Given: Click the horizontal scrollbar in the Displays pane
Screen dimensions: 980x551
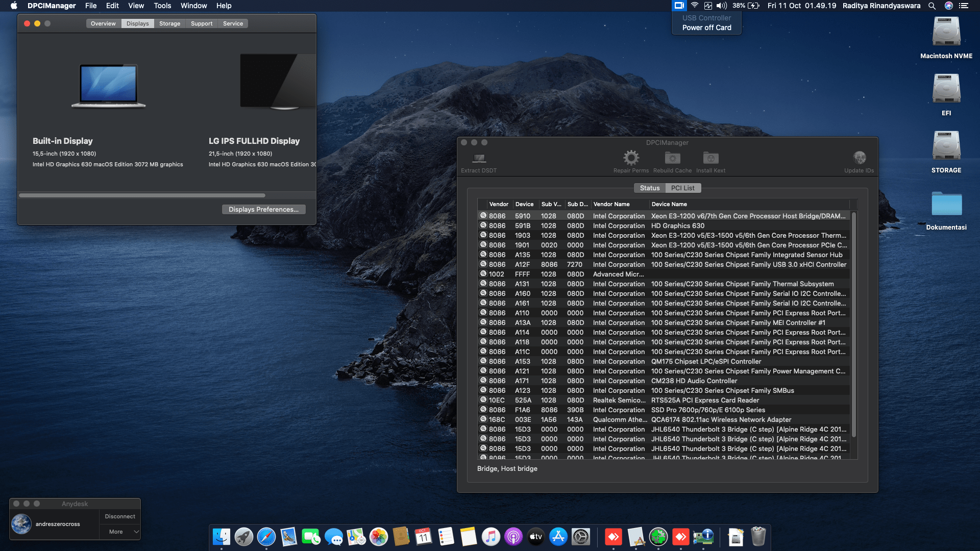Looking at the screenshot, I should 142,195.
